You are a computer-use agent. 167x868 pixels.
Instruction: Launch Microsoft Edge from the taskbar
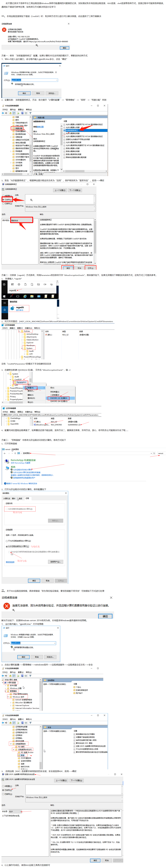tap(25, 296)
